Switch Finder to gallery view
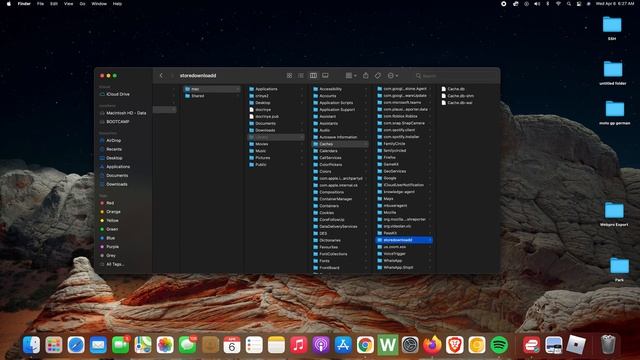Viewport: 640px width, 360px height. [x=325, y=76]
